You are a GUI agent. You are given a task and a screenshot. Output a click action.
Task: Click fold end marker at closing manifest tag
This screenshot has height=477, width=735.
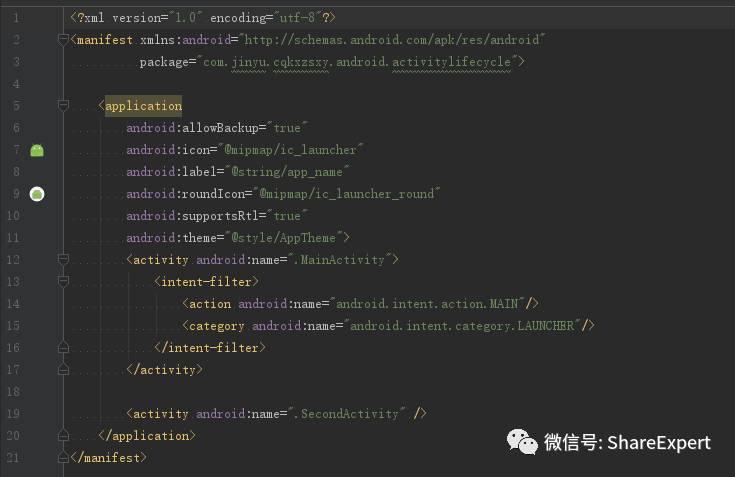click(x=63, y=458)
